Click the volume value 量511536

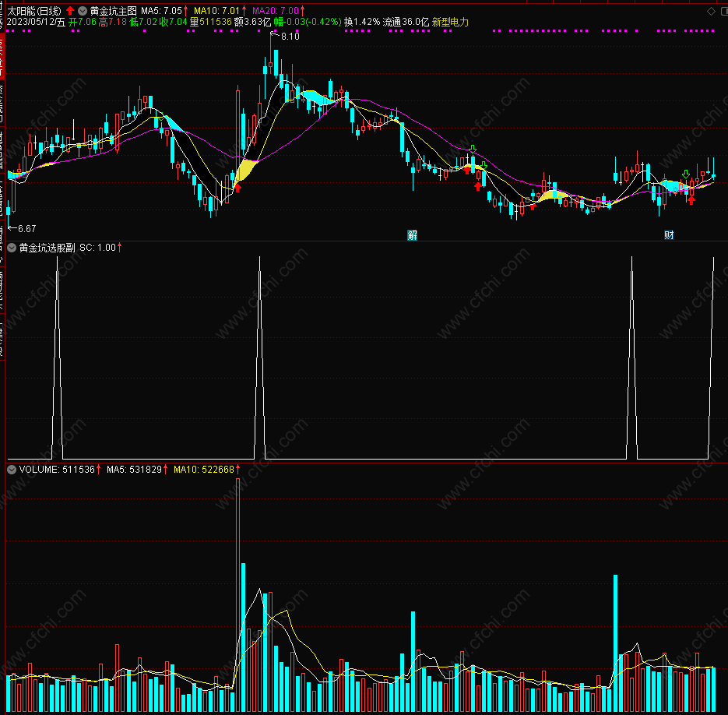click(x=211, y=22)
